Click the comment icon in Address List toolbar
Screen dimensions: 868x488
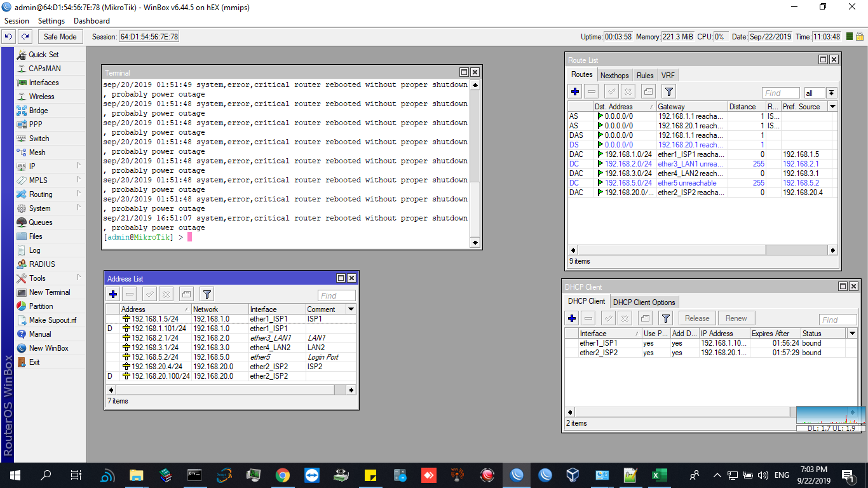click(186, 294)
